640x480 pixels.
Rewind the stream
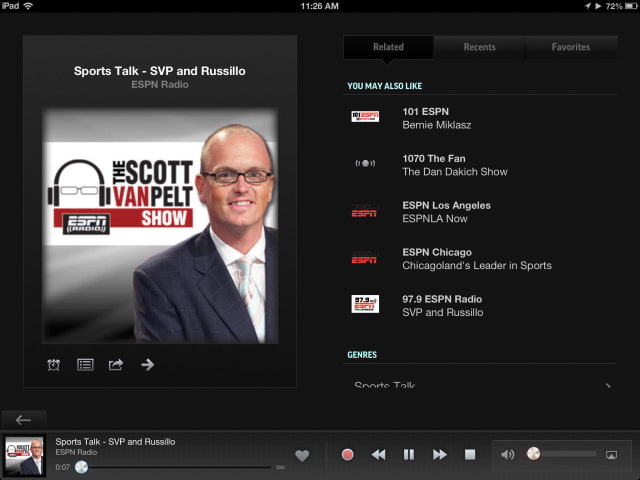378,454
